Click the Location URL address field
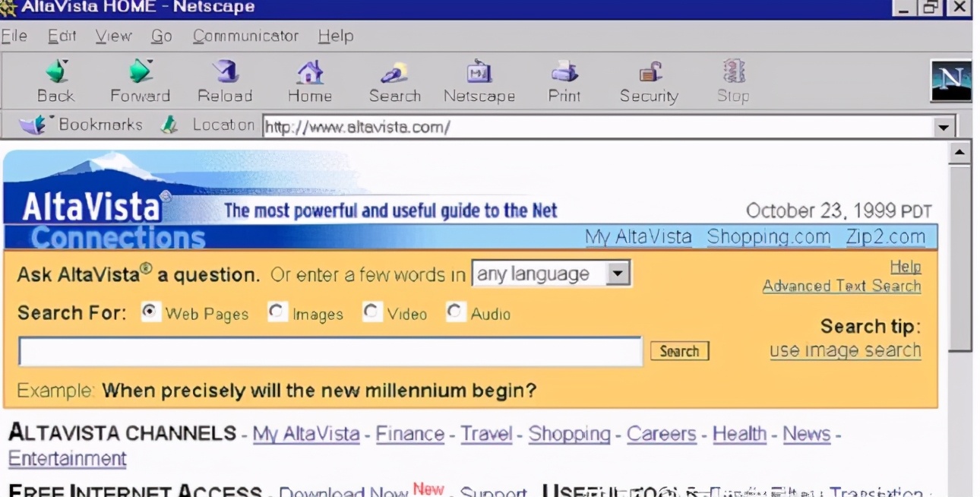 [x=598, y=128]
